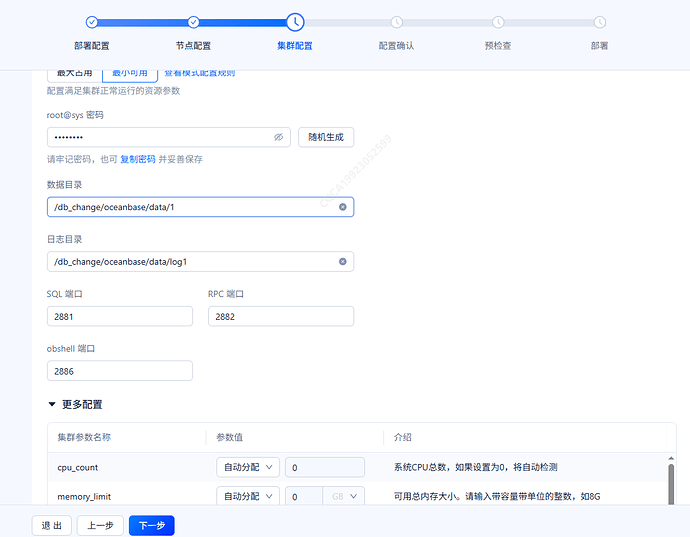Open the GB unit dropdown

coord(344,496)
